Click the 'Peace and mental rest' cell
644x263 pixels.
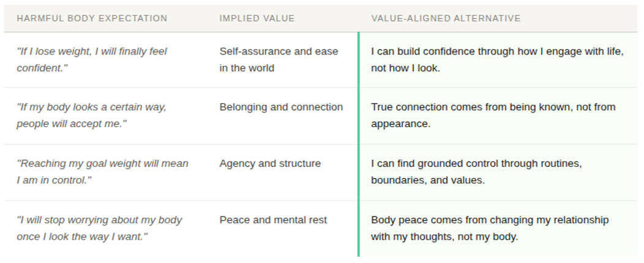coord(273,220)
